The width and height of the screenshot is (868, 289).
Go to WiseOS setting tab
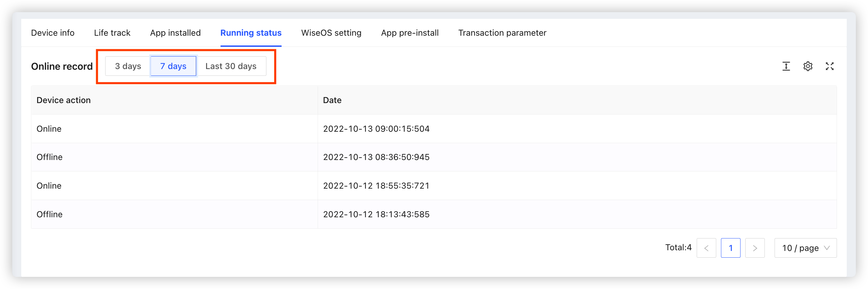[331, 33]
